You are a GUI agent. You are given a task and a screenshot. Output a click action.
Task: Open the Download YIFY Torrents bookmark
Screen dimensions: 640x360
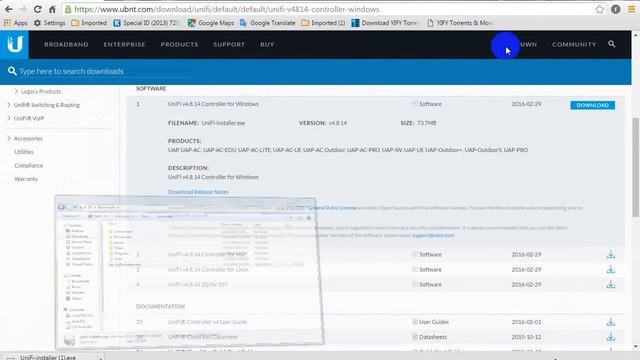point(384,23)
